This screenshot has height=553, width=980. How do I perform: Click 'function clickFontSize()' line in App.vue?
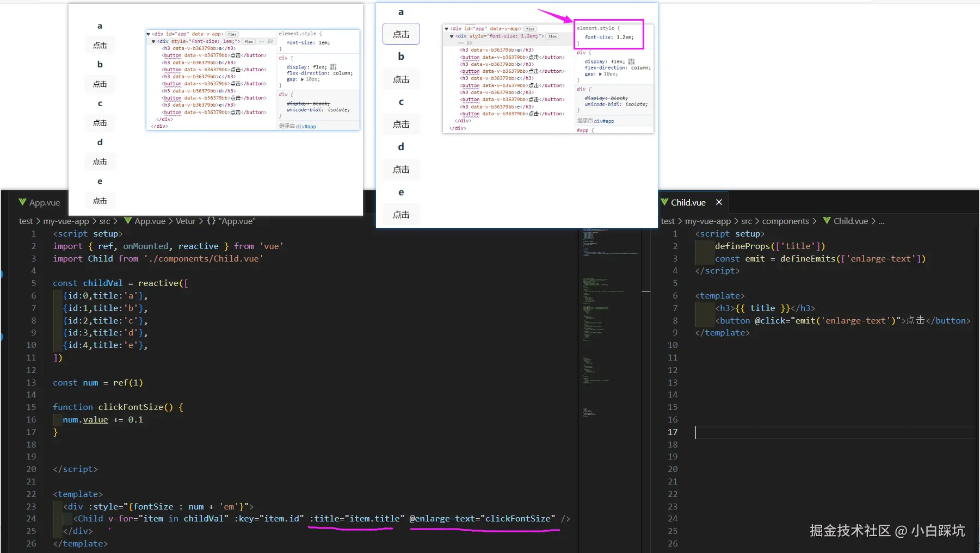(x=118, y=407)
